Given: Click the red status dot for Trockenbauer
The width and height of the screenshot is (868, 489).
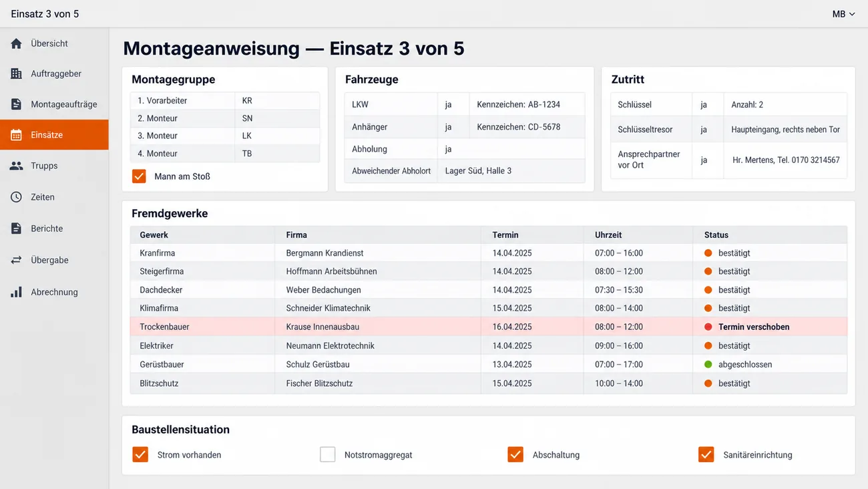Looking at the screenshot, I should coord(708,327).
